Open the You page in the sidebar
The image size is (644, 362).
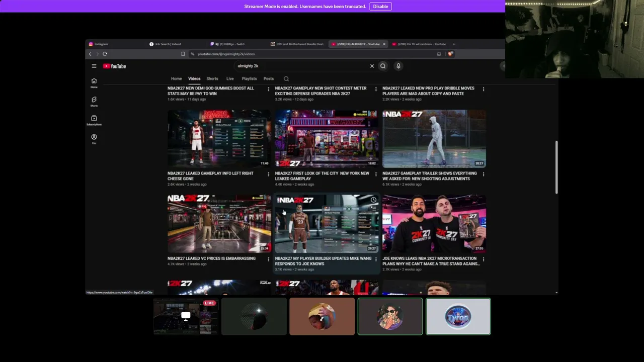(94, 139)
